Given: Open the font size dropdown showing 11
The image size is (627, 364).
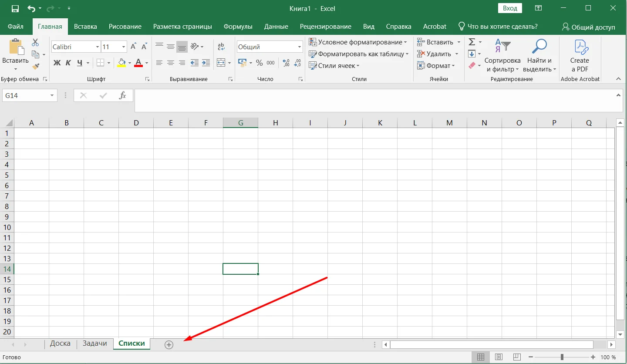Looking at the screenshot, I should pos(124,47).
